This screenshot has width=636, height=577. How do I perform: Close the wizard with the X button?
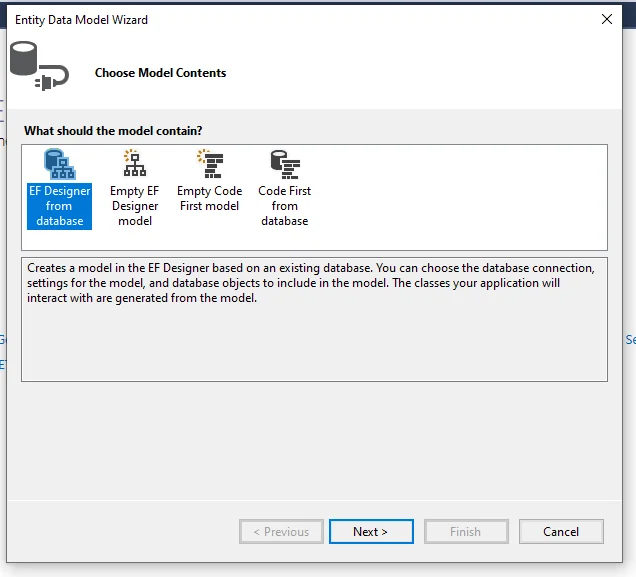[x=607, y=19]
